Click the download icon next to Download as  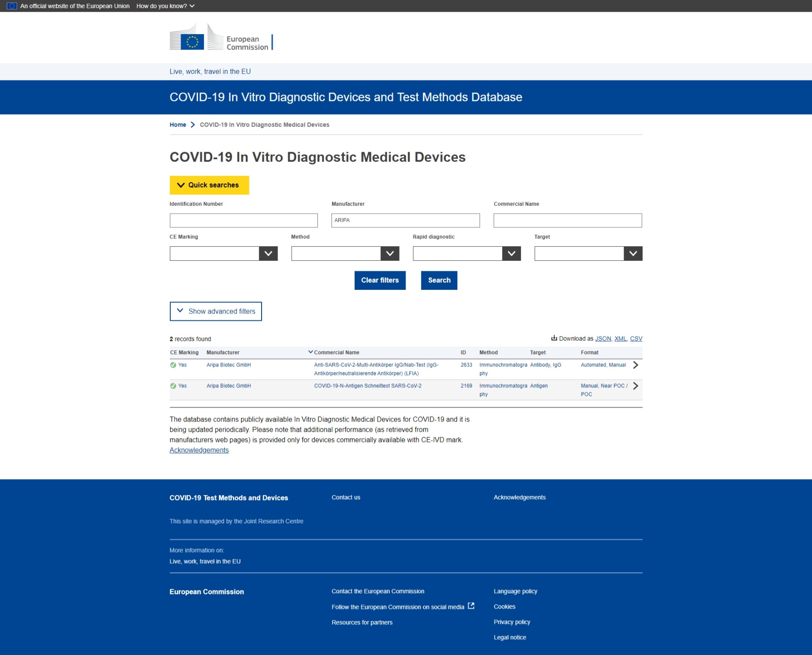tap(554, 338)
